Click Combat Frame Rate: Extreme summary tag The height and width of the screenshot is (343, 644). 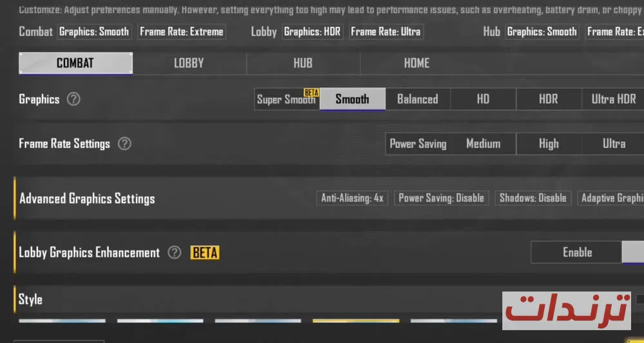[182, 32]
